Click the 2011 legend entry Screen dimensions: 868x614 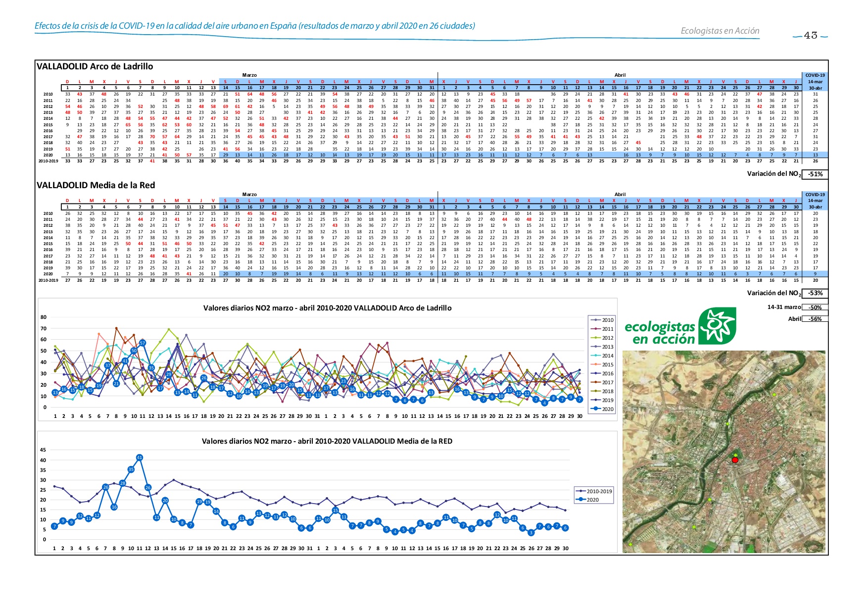click(x=601, y=329)
